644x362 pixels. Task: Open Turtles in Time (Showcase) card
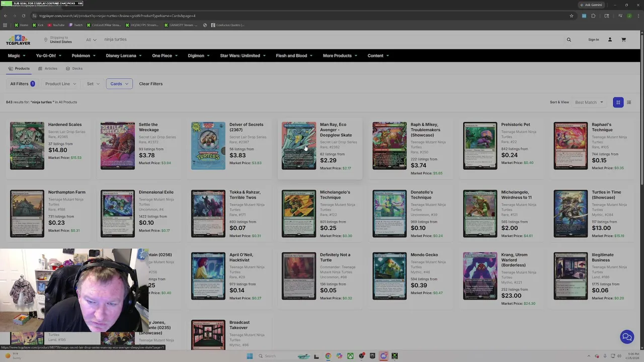click(571, 214)
